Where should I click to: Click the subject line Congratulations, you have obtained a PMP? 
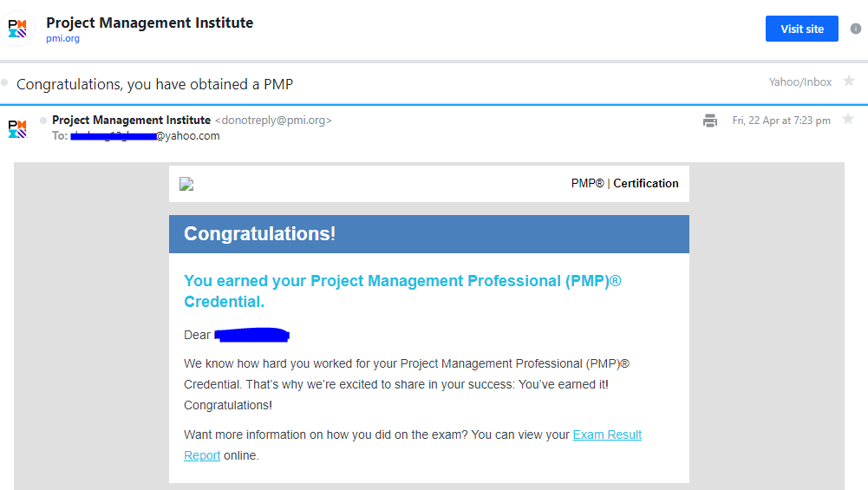[154, 84]
